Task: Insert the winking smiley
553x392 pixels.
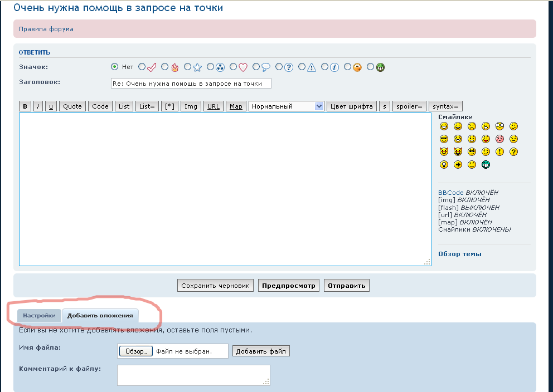Action: point(486,151)
